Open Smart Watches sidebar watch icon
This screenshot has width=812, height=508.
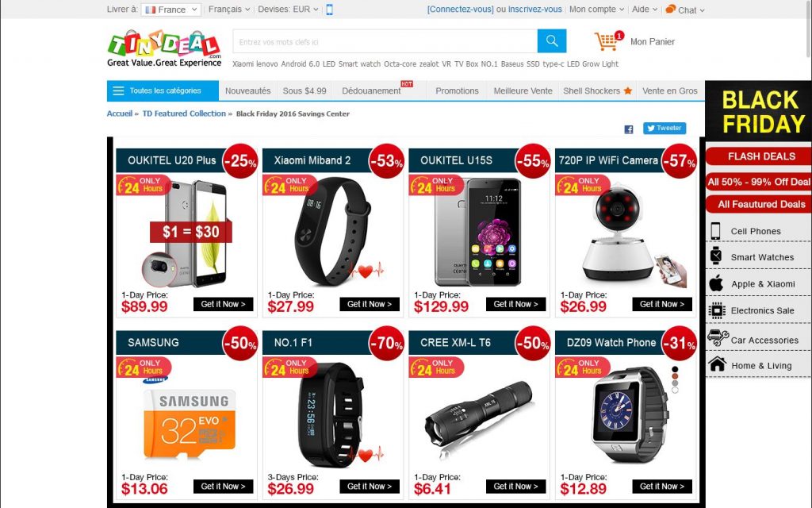point(716,256)
